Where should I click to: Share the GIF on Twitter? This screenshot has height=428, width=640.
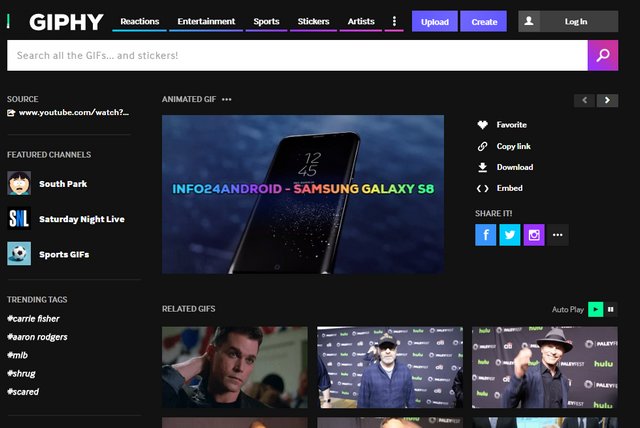coord(510,235)
